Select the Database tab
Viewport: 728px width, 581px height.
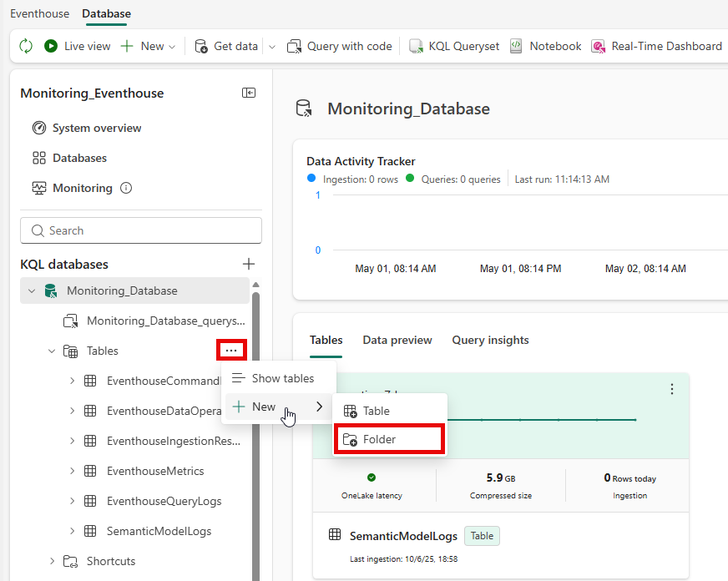(106, 13)
